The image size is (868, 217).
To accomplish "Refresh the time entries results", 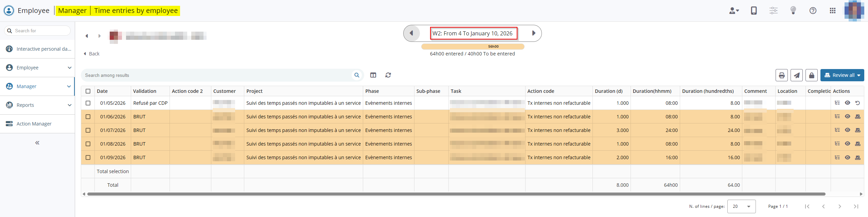I will click(388, 75).
